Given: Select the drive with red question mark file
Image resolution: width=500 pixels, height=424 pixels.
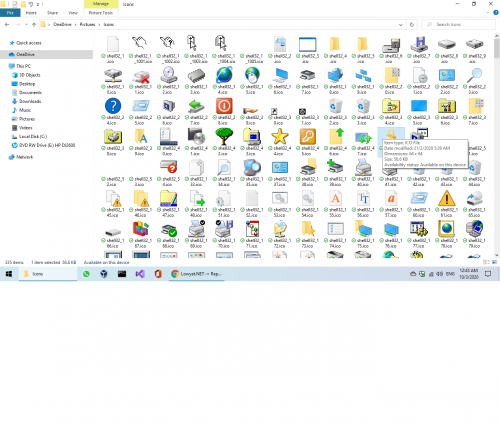Looking at the screenshot, I should click(x=168, y=173).
